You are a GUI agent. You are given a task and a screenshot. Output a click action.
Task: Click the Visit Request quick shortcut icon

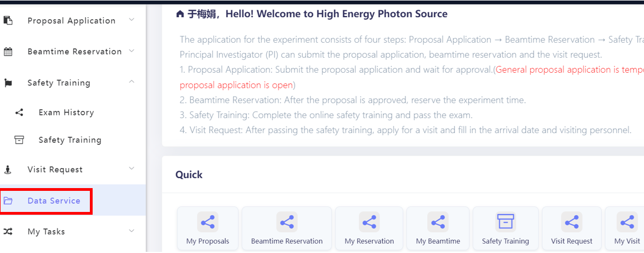pos(571,222)
